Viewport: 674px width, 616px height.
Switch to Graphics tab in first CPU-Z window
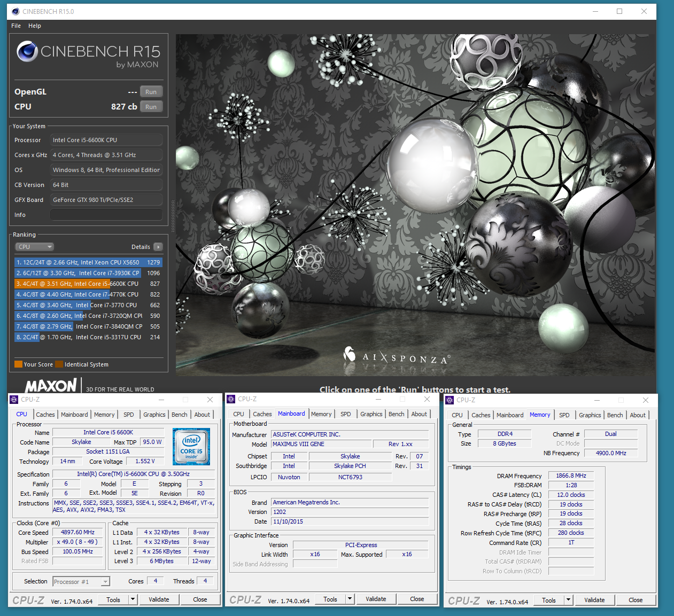(x=154, y=415)
